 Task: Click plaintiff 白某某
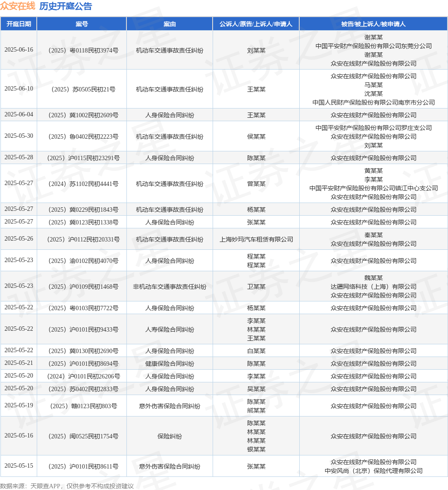pos(256,351)
